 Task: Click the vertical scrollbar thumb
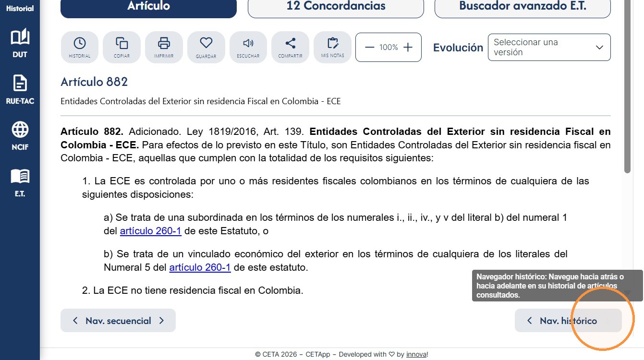(x=627, y=86)
